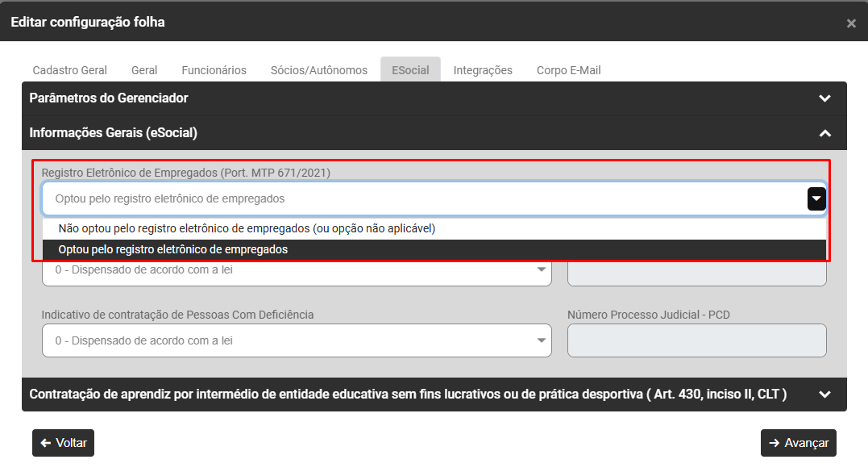Go to the Funcionários tab
868x476 pixels.
pyautogui.click(x=214, y=70)
